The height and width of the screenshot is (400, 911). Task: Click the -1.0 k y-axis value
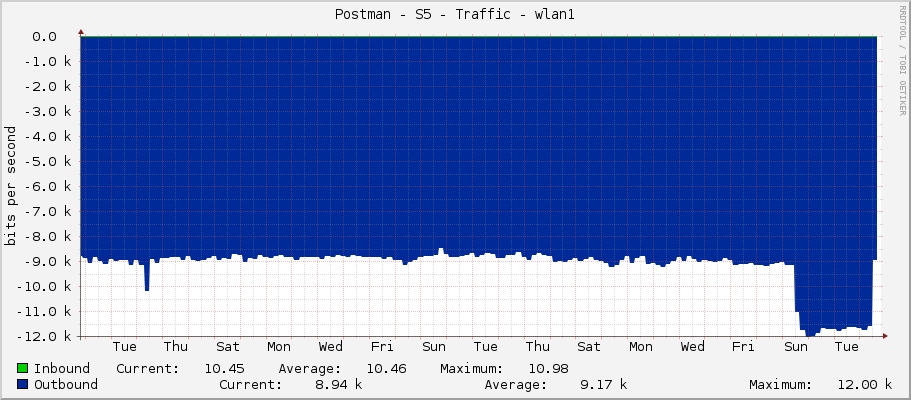click(48, 62)
